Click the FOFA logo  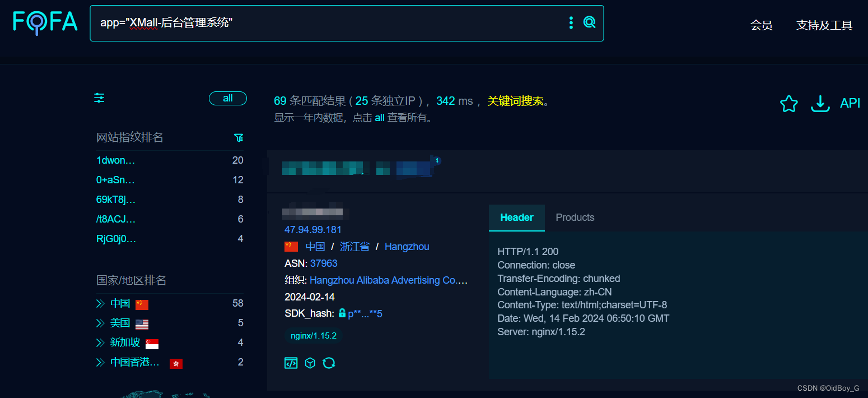(x=45, y=22)
